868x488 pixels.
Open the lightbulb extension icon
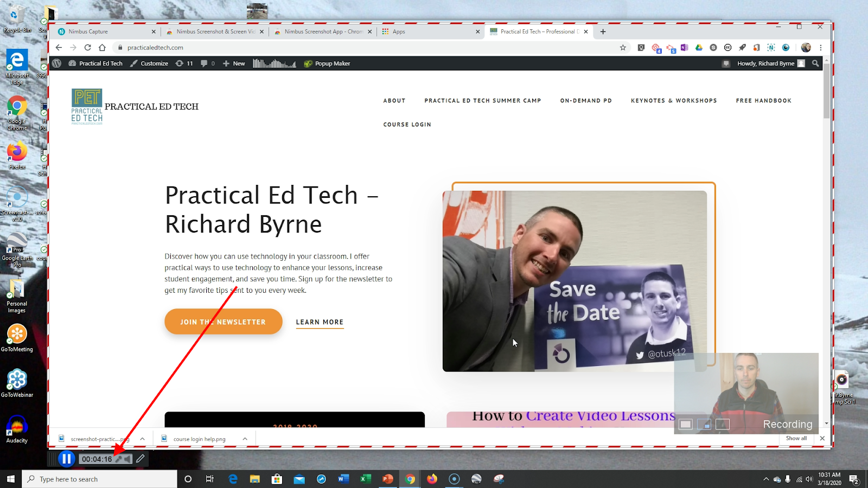pos(641,48)
